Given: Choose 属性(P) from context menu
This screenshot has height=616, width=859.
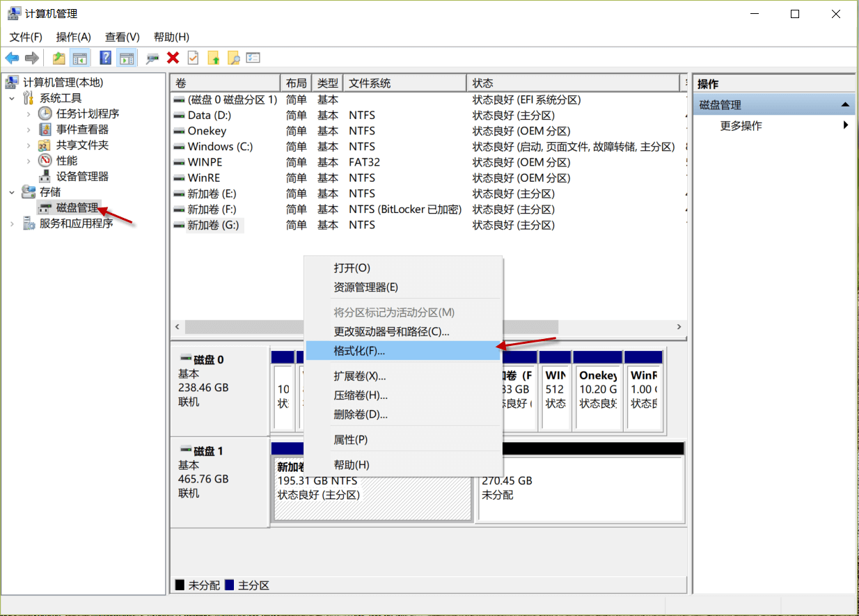Looking at the screenshot, I should [403, 439].
